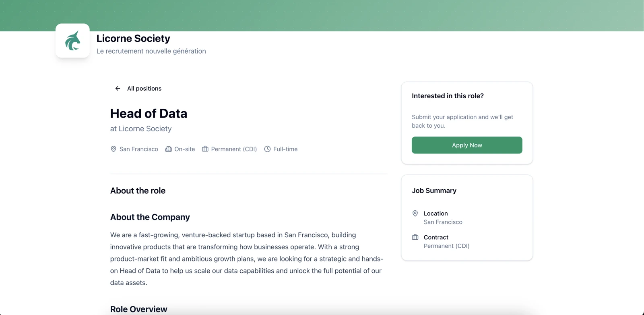
Task: Open the All positions link
Action: coord(144,88)
